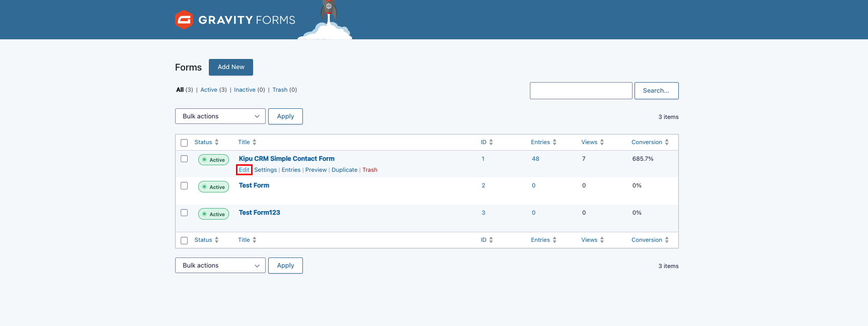Open the top Bulk actions dropdown
Image resolution: width=868 pixels, height=326 pixels.
pos(220,116)
